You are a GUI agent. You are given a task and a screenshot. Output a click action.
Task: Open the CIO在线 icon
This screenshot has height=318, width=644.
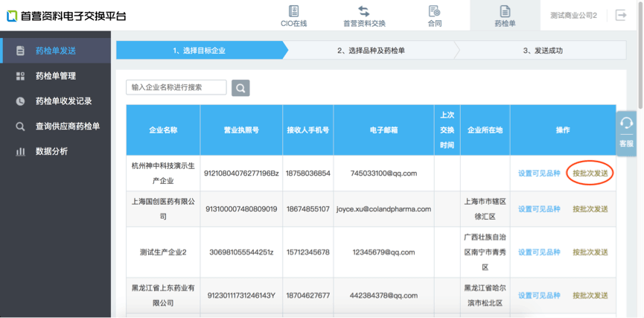click(x=293, y=11)
